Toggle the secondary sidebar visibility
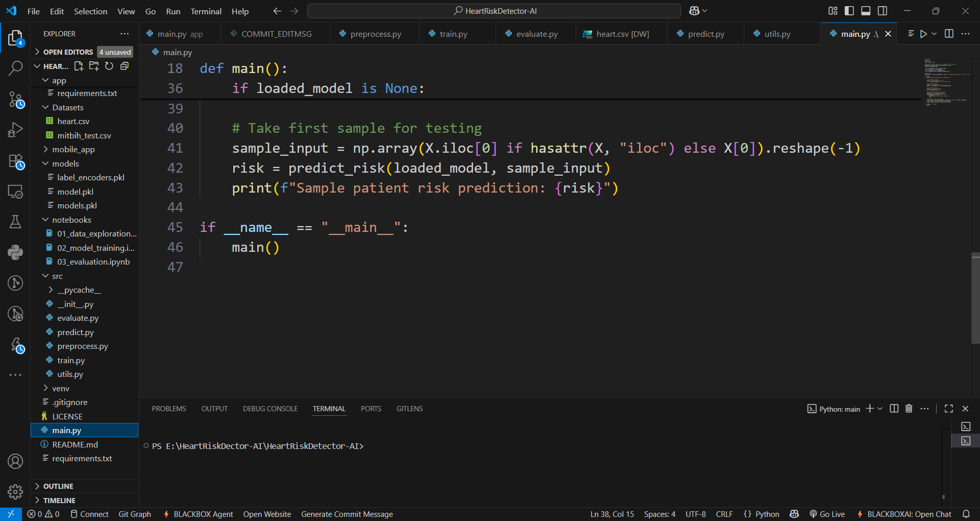 (883, 11)
